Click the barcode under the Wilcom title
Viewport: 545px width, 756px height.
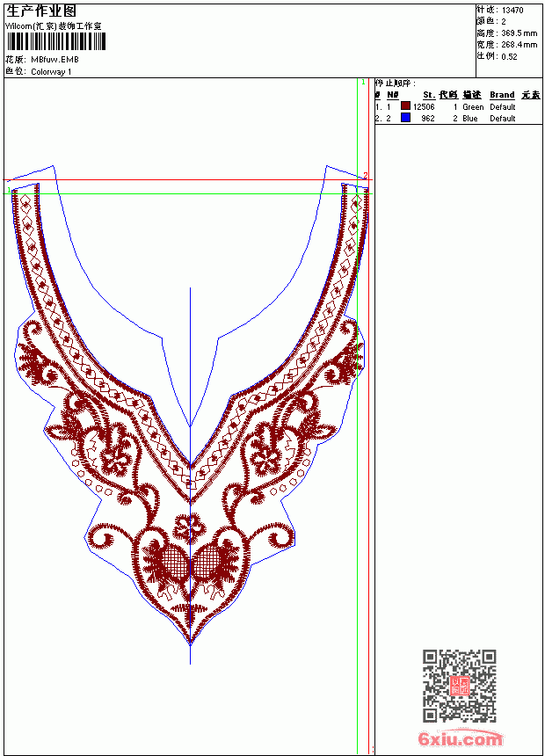click(x=56, y=41)
